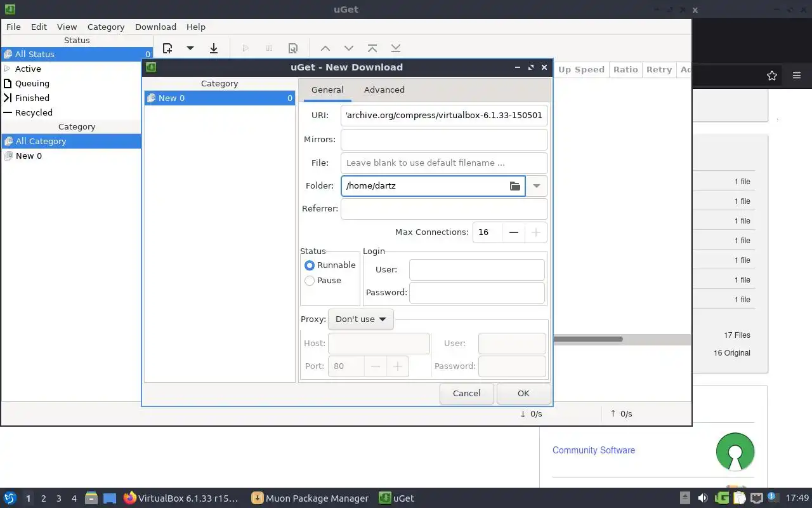Click the Cancel button

tap(467, 393)
